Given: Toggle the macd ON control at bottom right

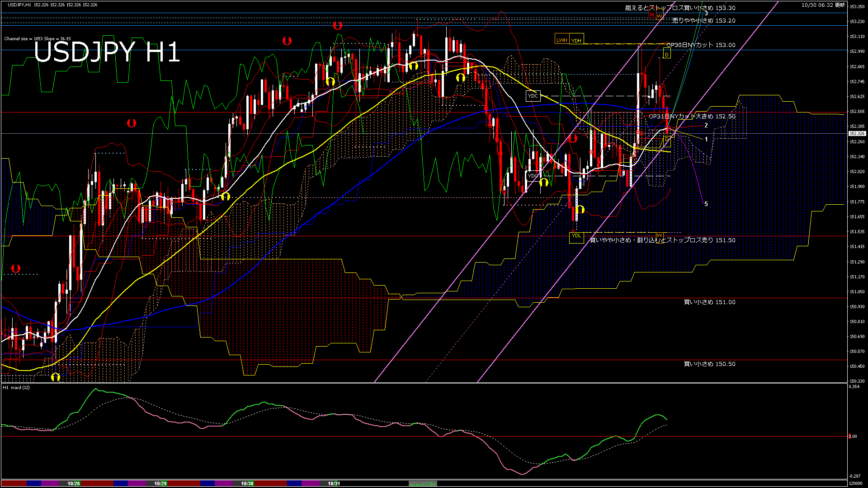Looking at the screenshot, I should (x=423, y=484).
